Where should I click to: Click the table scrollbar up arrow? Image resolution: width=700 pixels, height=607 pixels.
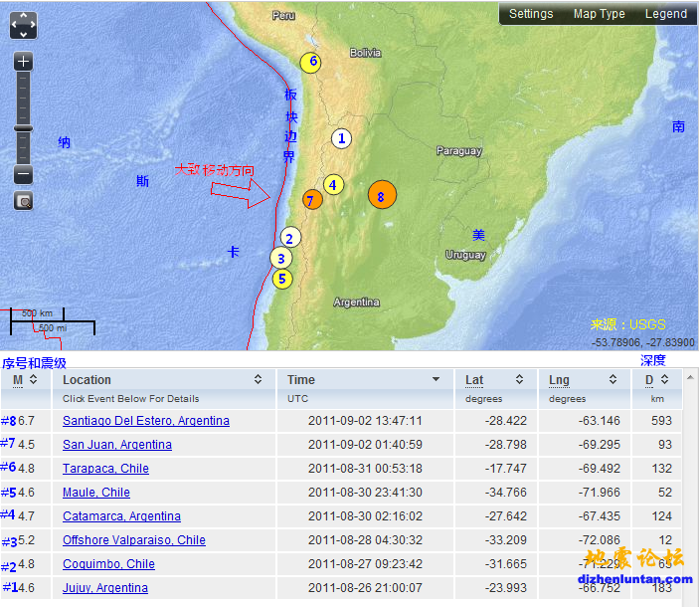click(x=690, y=378)
